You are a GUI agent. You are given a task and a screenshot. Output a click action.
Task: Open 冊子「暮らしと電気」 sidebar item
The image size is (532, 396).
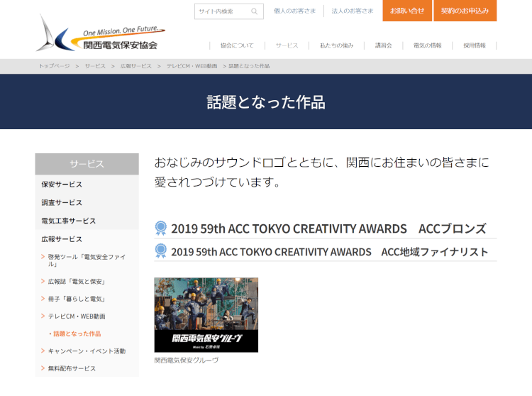(77, 299)
